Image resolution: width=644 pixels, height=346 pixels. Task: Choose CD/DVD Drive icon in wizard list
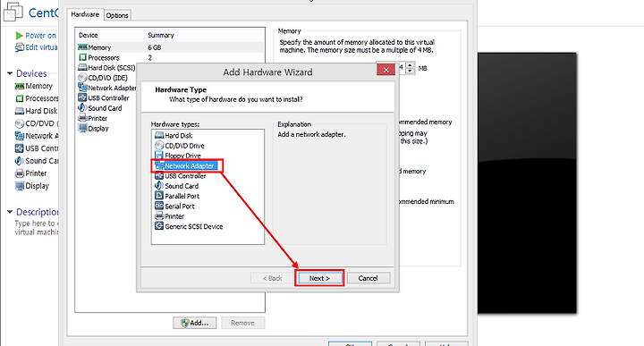tap(159, 146)
